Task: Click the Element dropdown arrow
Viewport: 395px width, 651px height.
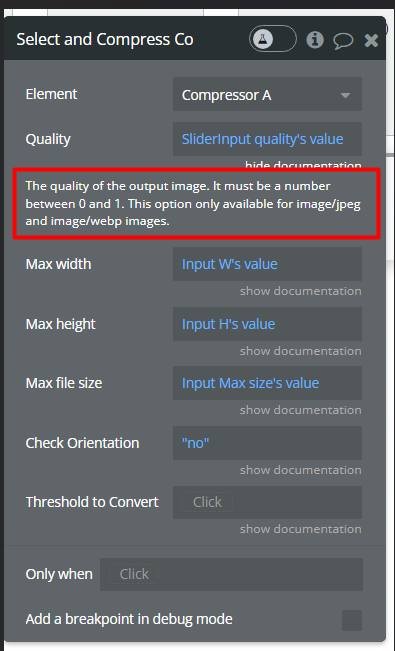Action: point(345,95)
